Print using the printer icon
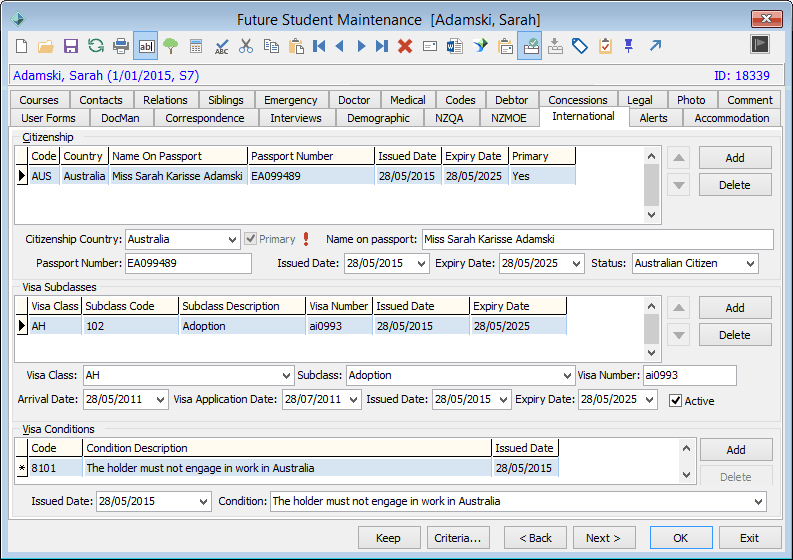Viewport: 793px width, 560px height. [120, 46]
